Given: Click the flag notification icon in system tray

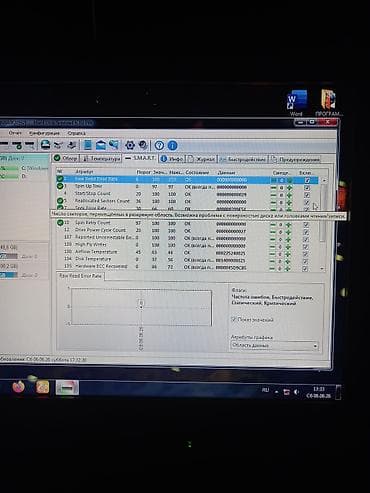Looking at the screenshot, I should 286,392.
